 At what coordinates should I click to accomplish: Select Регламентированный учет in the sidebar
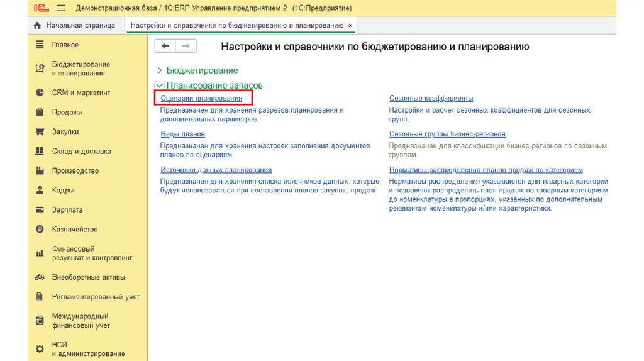(x=96, y=297)
